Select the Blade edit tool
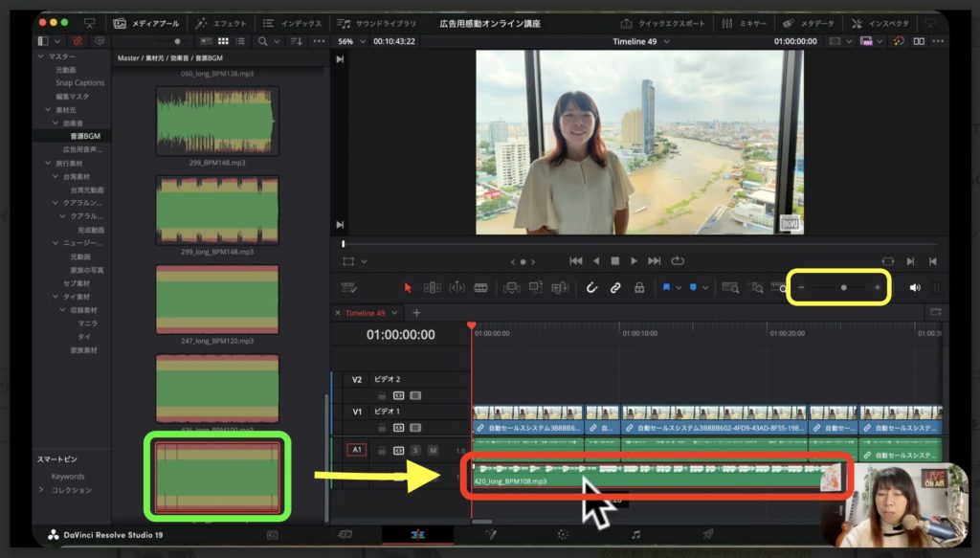 480,287
